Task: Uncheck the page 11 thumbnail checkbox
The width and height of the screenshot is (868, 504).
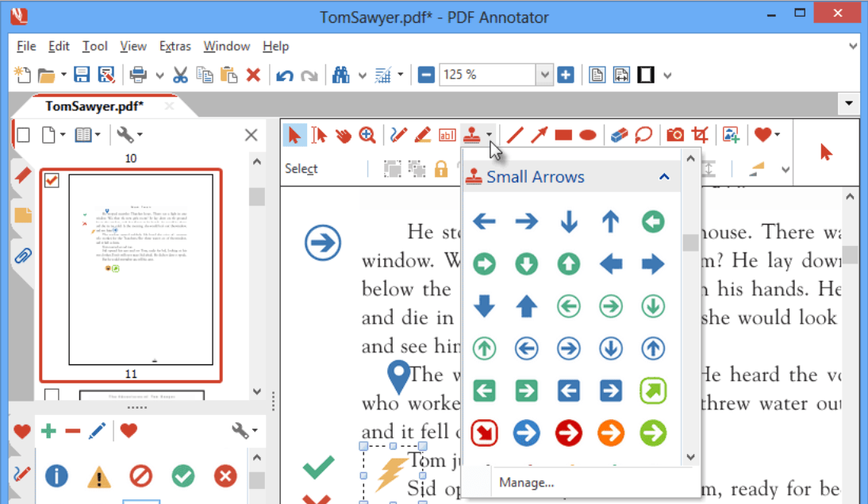Action: coord(52,180)
